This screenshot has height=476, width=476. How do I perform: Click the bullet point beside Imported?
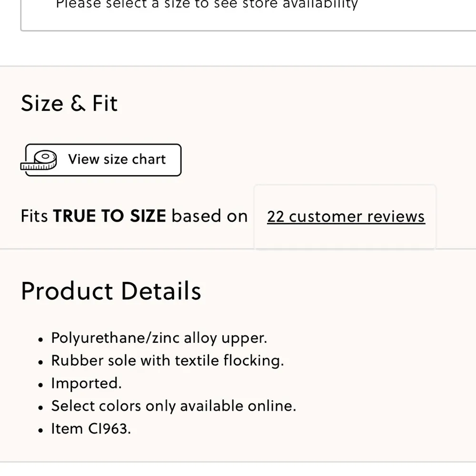coord(40,384)
